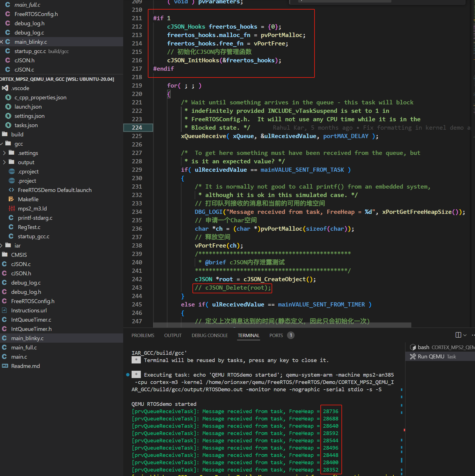
Task: Click the mps2_m3.ld linker file icon
Action: click(12, 209)
